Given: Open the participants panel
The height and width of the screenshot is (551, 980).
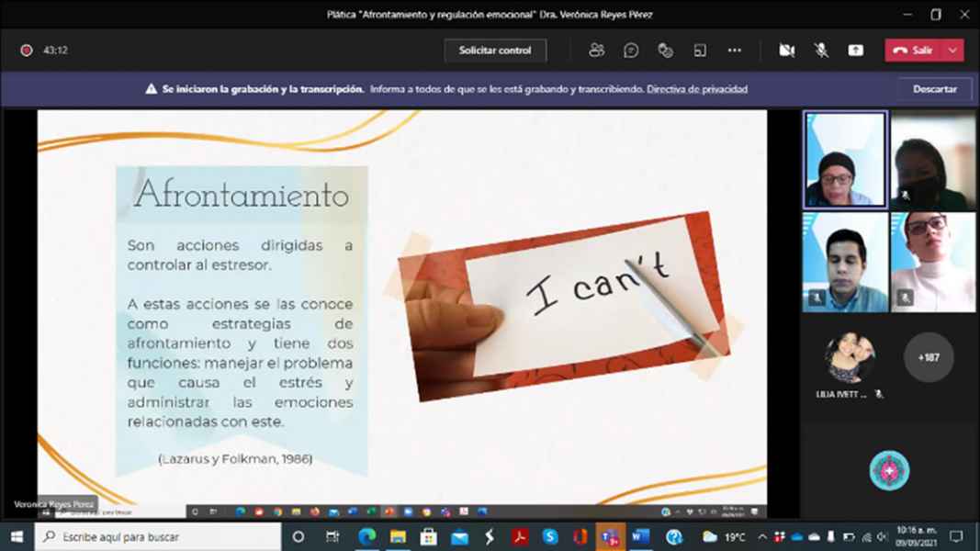Looking at the screenshot, I should (x=597, y=51).
